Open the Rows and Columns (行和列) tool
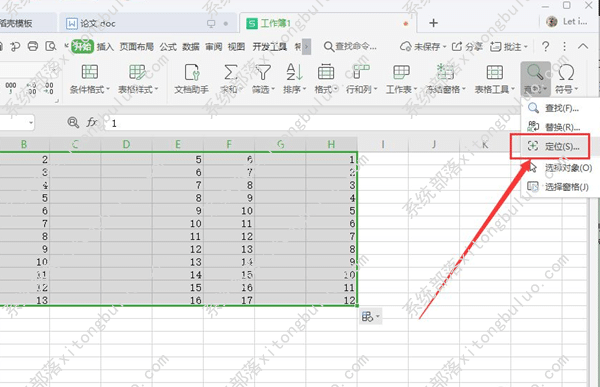The width and height of the screenshot is (600, 387). [x=361, y=79]
